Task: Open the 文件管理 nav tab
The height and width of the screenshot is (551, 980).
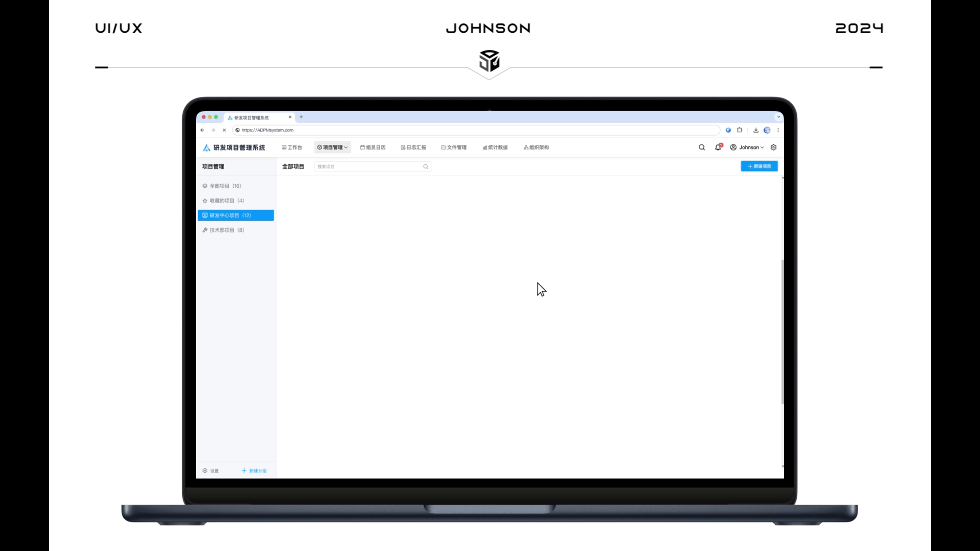Action: [454, 147]
